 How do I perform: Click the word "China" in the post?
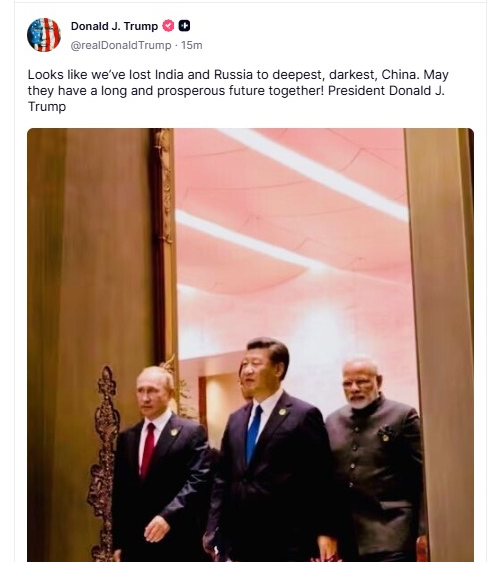[398, 75]
